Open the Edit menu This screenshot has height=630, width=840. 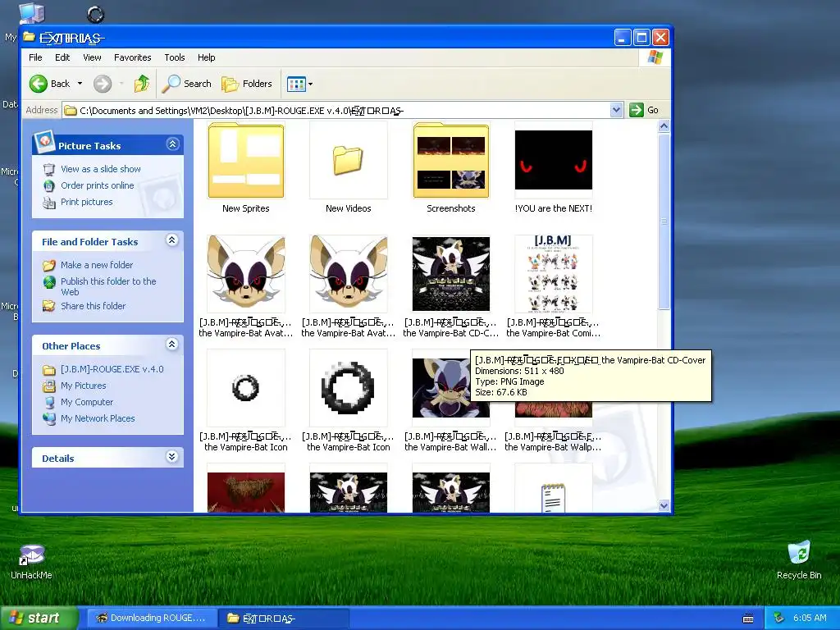62,57
